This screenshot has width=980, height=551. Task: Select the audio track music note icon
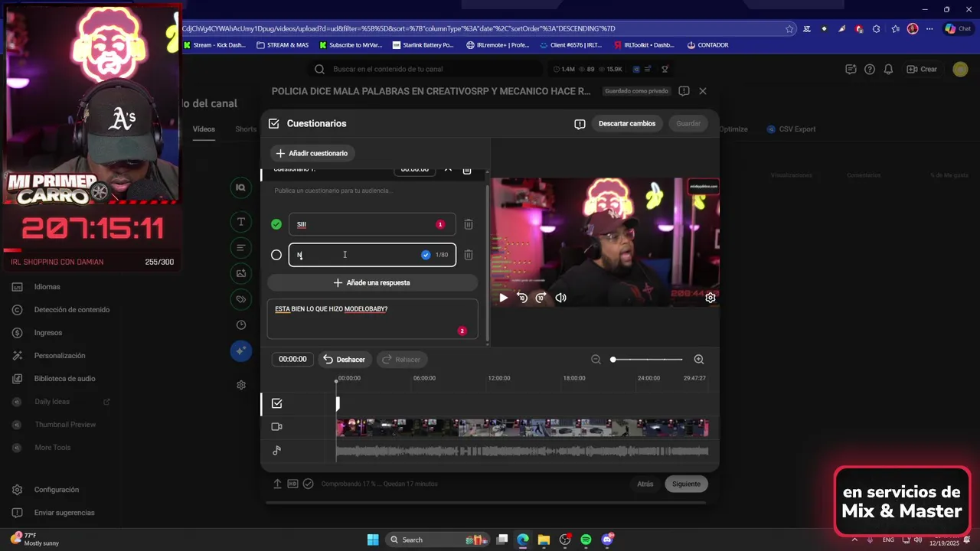point(276,451)
